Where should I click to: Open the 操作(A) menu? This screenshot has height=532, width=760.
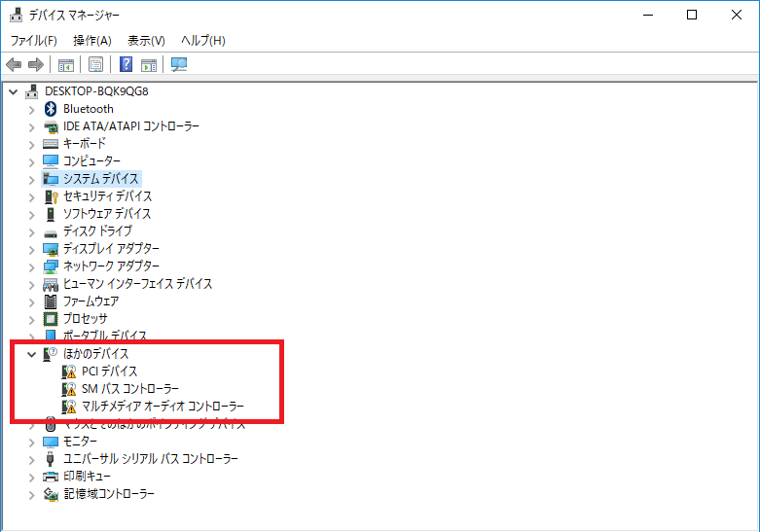pyautogui.click(x=92, y=40)
